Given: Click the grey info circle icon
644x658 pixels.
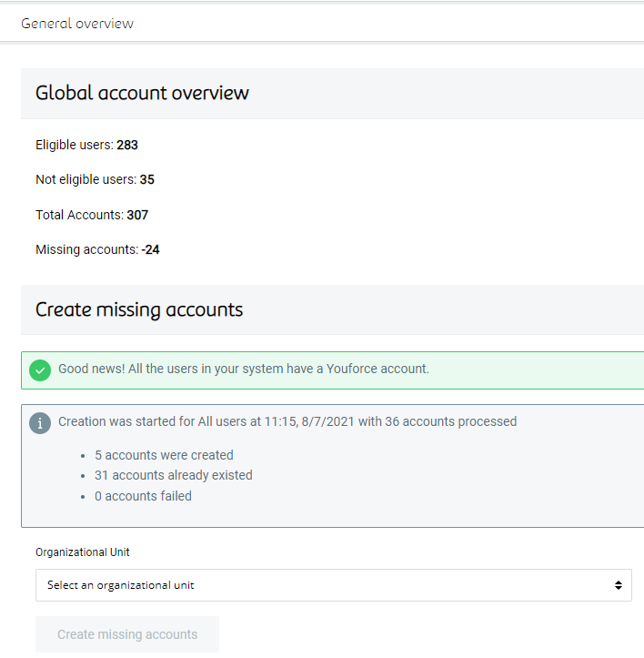Looking at the screenshot, I should coord(40,422).
